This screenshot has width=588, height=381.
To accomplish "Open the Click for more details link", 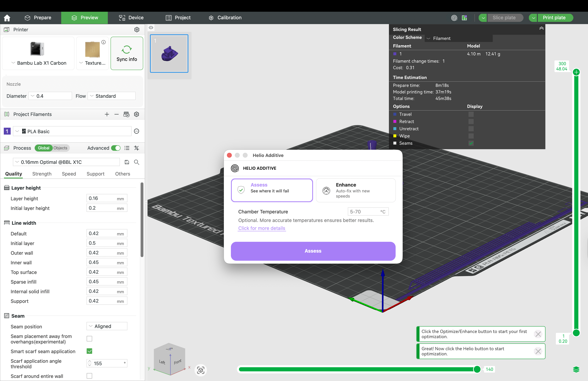I will click(x=261, y=228).
